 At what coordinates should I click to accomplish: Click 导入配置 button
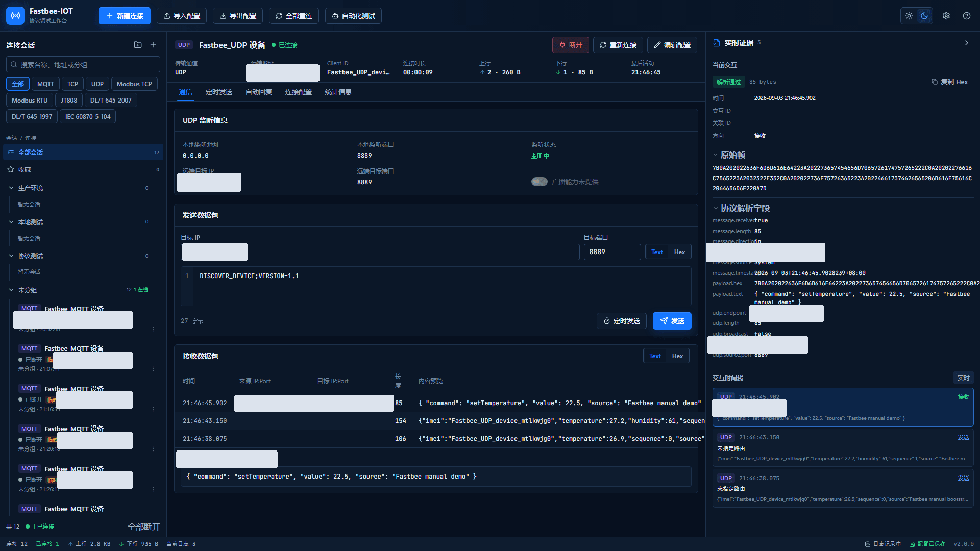tap(182, 16)
